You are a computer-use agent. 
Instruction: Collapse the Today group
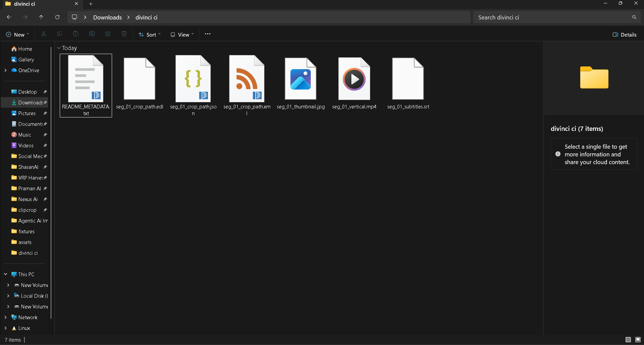(59, 48)
